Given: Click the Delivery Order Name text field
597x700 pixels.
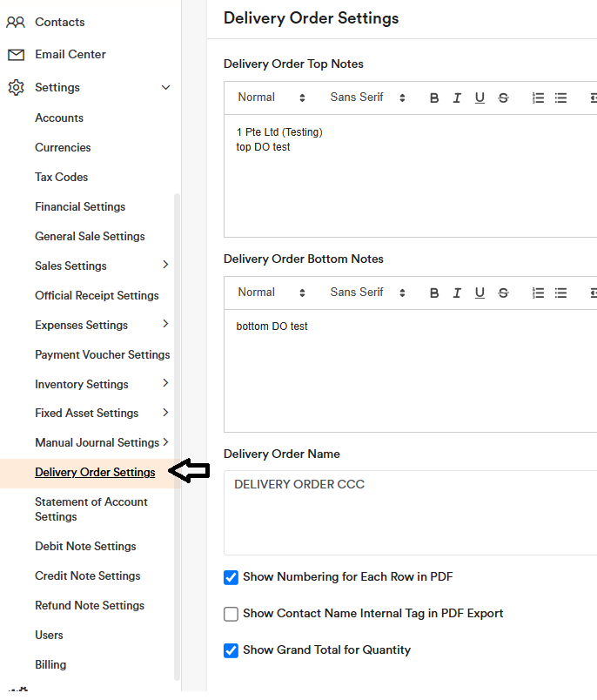Looking at the screenshot, I should (409, 512).
